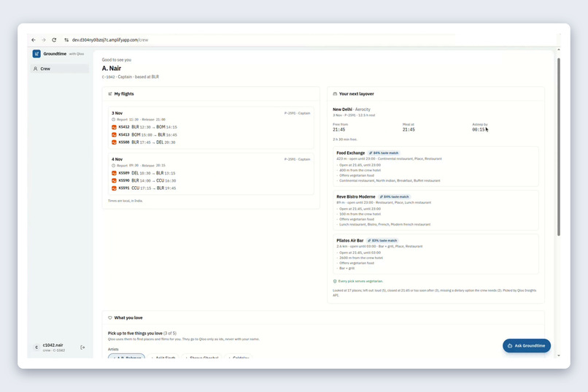The image size is (588, 392).
Task: Click the 'Meal at' 21:45 value
Action: point(409,129)
